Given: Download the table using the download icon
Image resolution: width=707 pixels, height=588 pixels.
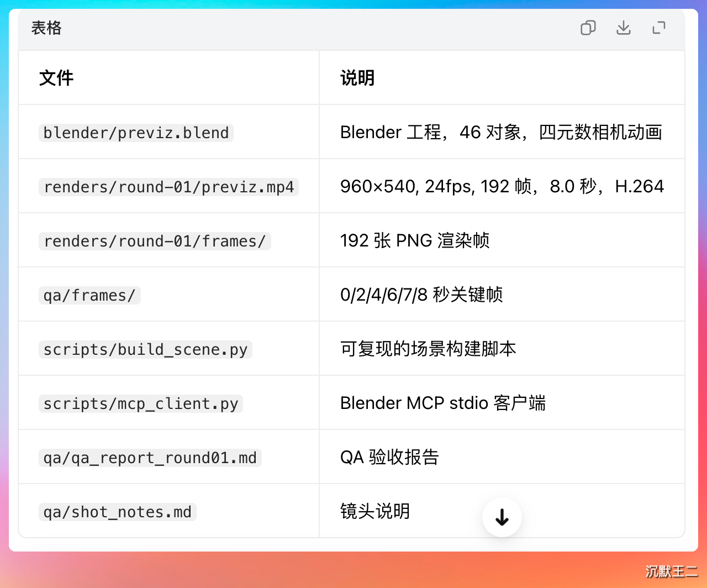Looking at the screenshot, I should click(624, 28).
